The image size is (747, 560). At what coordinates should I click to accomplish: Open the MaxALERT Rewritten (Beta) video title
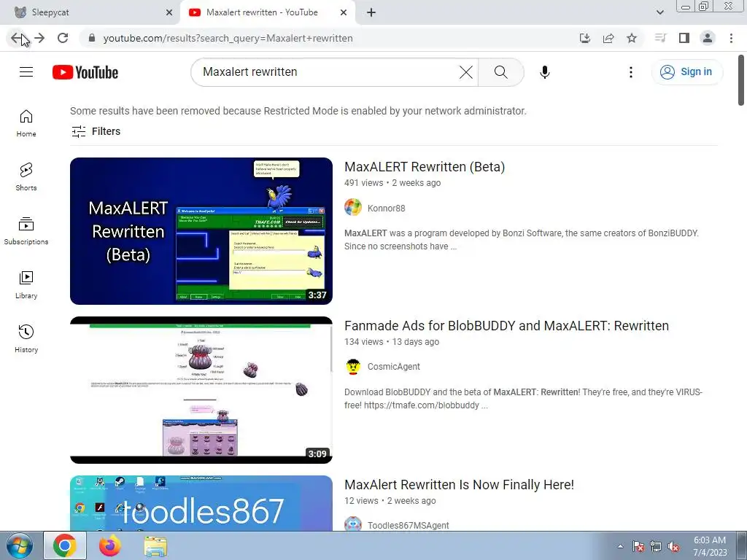pyautogui.click(x=425, y=167)
